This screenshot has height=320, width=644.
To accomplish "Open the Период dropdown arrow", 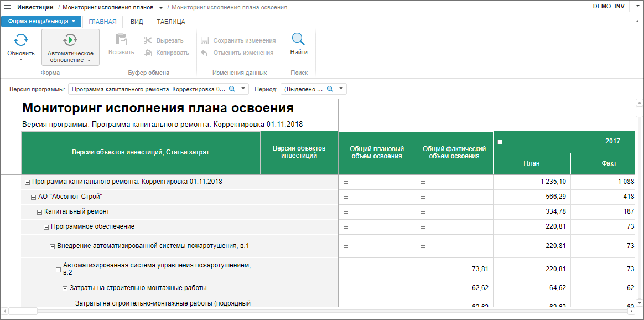I will pos(341,89).
